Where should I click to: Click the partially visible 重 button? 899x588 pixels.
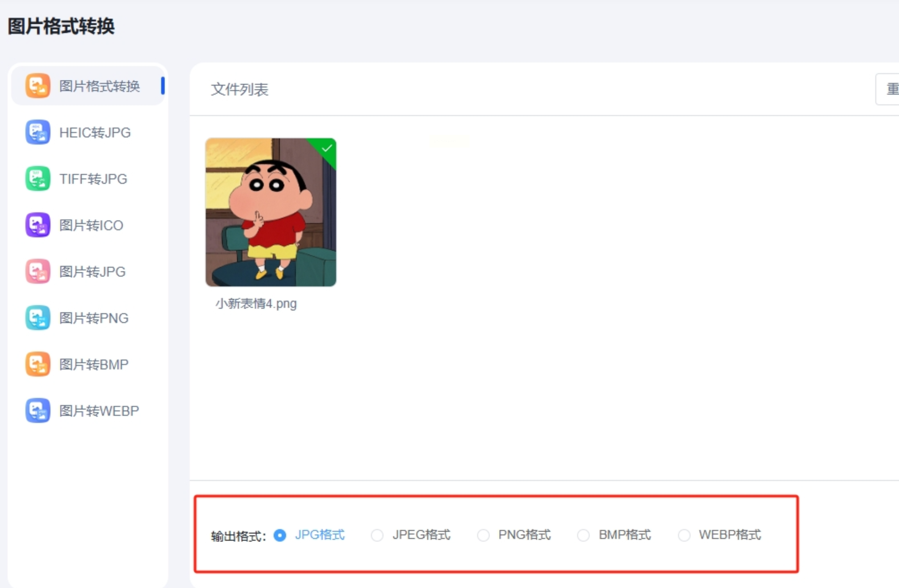890,89
